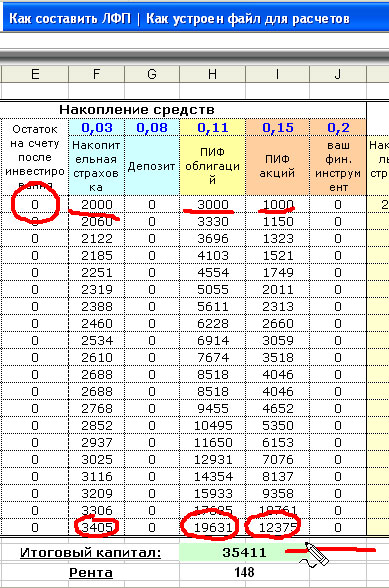Image resolution: width=389 pixels, height=588 pixels.
Task: Select the cell with value 12375
Action: click(x=278, y=528)
